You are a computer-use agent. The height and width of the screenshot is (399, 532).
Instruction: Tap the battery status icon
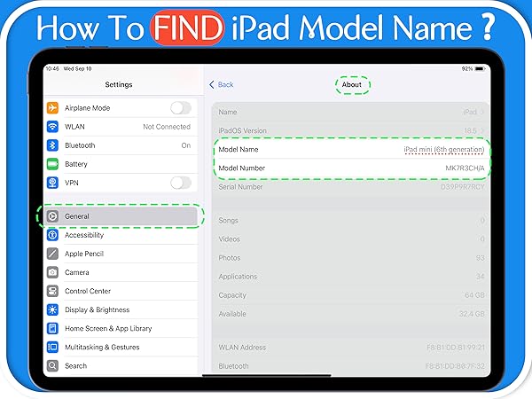(480, 69)
